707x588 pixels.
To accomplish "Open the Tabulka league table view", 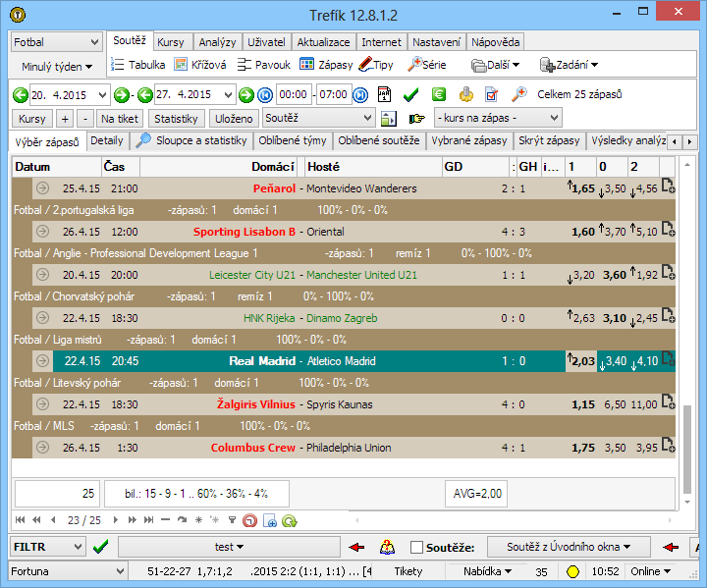I will pos(138,65).
